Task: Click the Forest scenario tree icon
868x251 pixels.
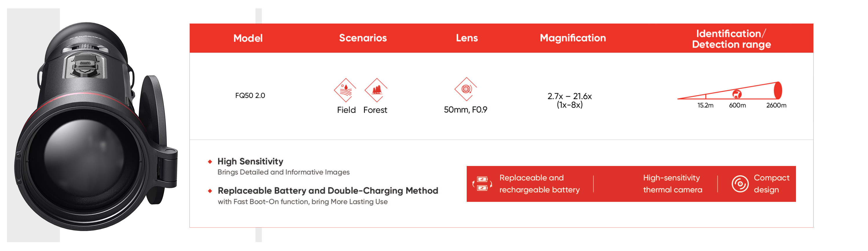Action: point(376,90)
